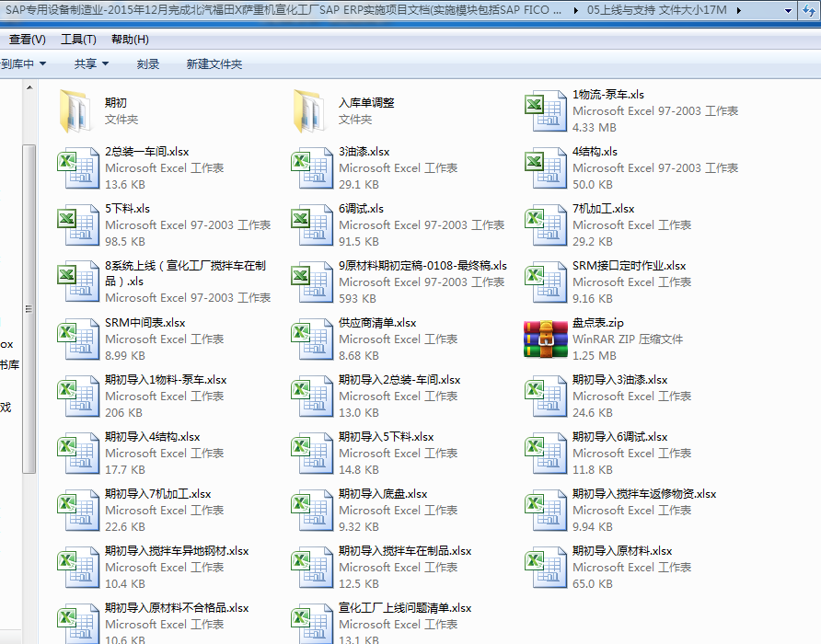The width and height of the screenshot is (821, 644).
Task: Click the 期初导入搅拌车异地钢材.xlsx file name
Action: tap(177, 551)
